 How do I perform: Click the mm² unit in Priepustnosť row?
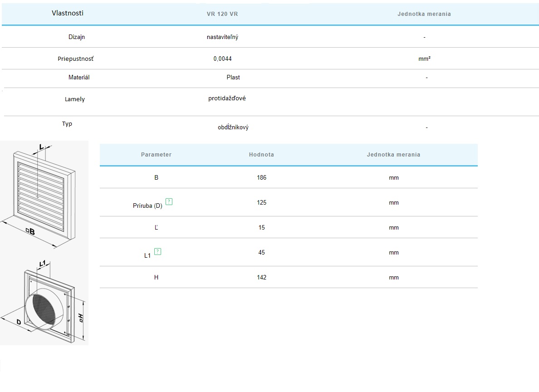424,59
